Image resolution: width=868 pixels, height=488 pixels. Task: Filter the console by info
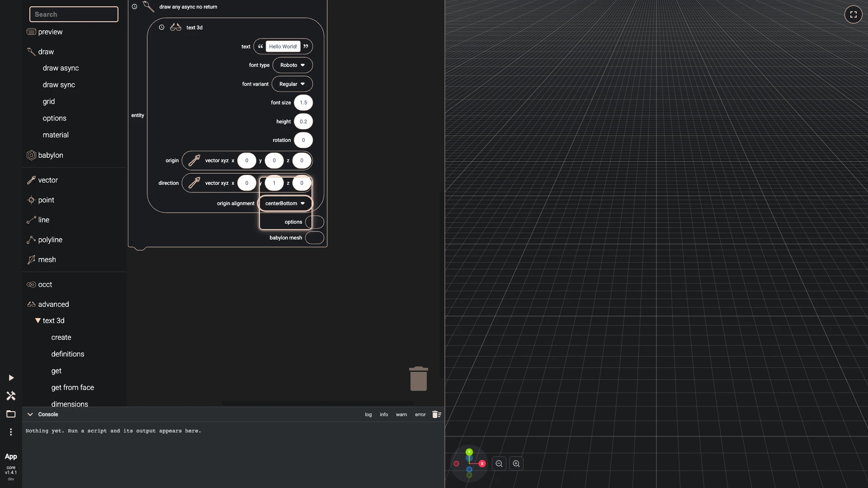384,415
